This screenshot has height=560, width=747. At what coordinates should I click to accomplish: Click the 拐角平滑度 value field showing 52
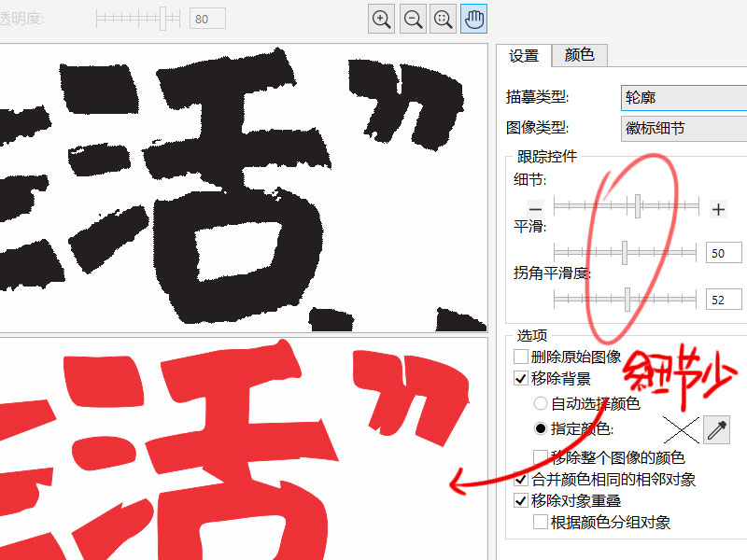click(x=724, y=300)
